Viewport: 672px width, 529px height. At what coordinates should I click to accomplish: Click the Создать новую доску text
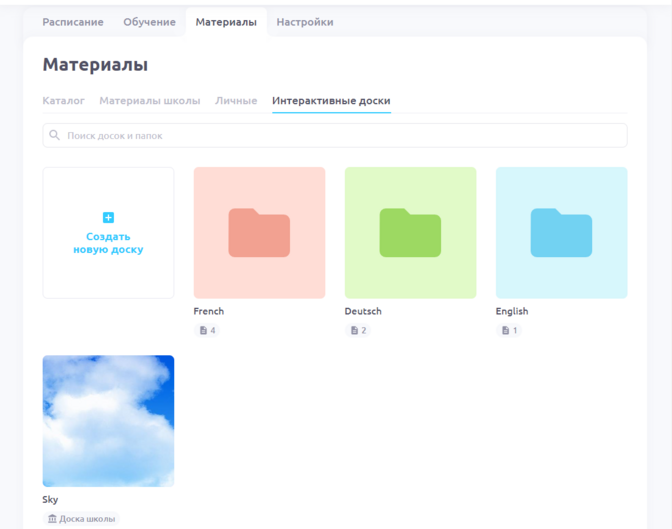(108, 243)
